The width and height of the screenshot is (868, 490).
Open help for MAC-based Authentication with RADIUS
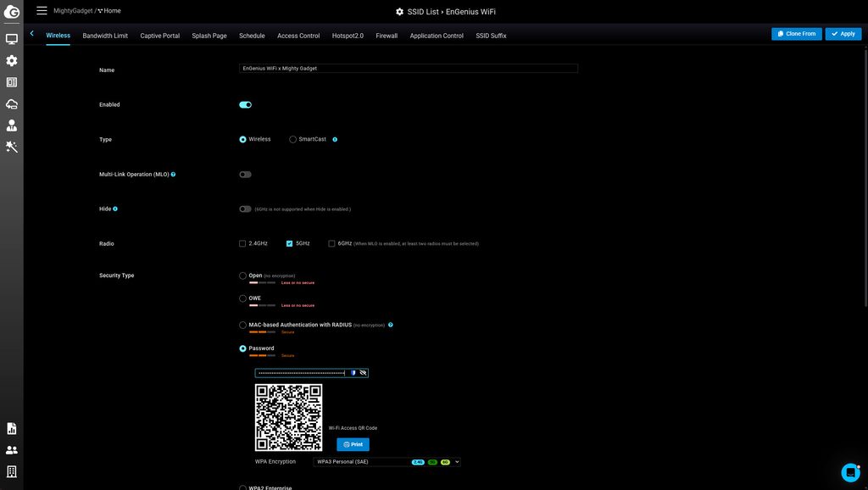point(390,325)
